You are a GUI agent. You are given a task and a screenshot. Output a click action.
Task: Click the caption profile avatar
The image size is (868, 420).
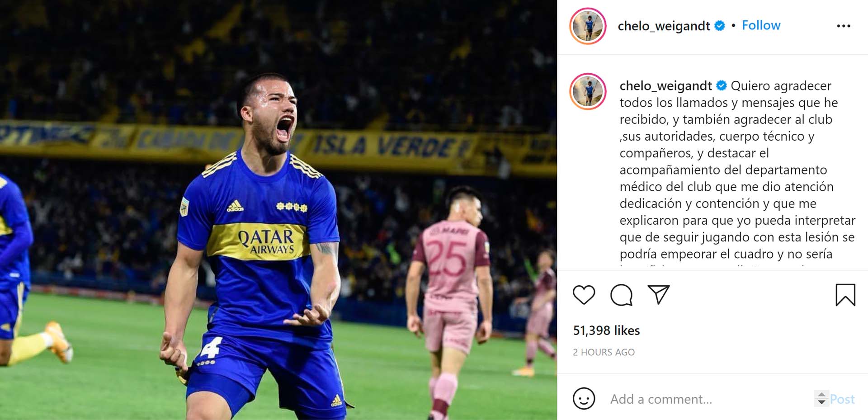click(x=588, y=91)
